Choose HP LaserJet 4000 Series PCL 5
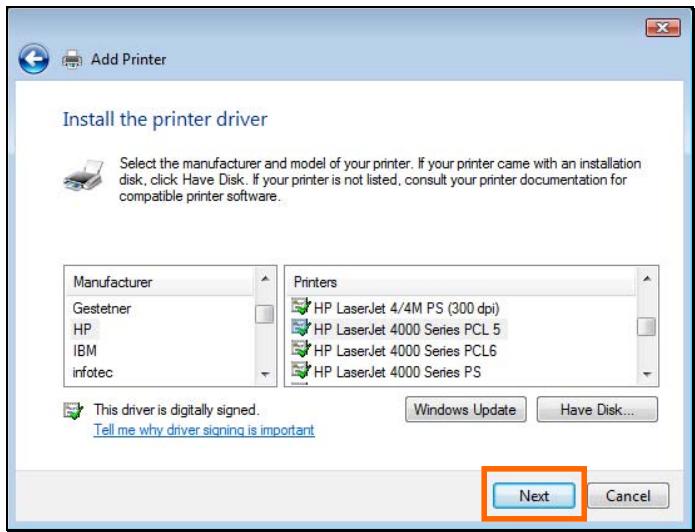Viewport: 695px width, 532px height. (x=407, y=329)
